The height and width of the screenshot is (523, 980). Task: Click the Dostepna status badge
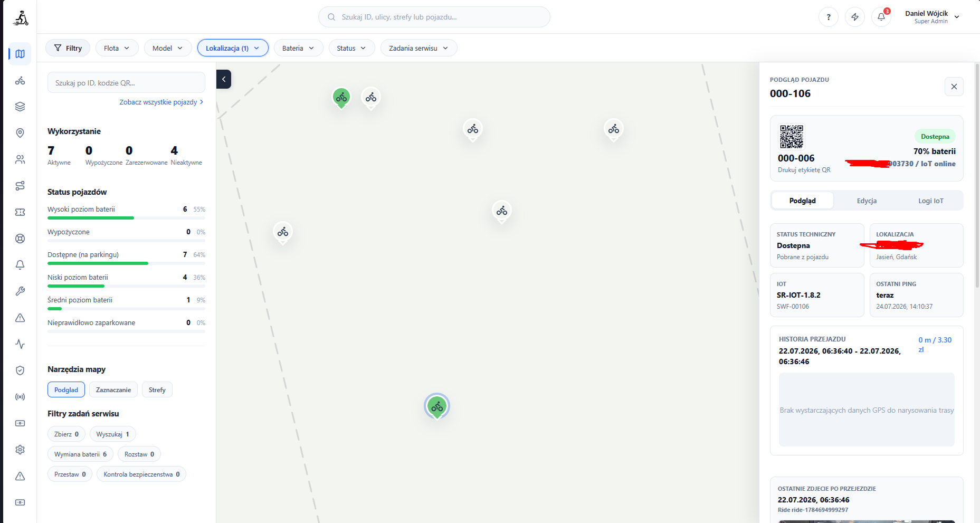[x=935, y=137]
